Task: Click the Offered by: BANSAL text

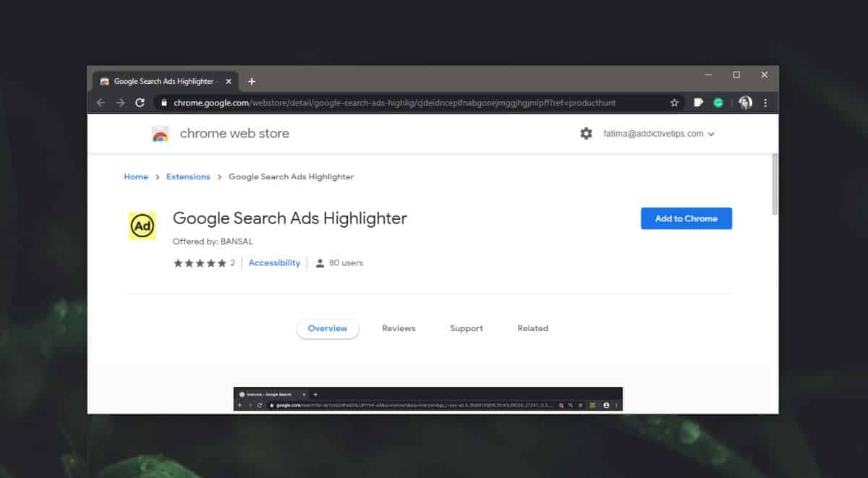Action: tap(213, 242)
